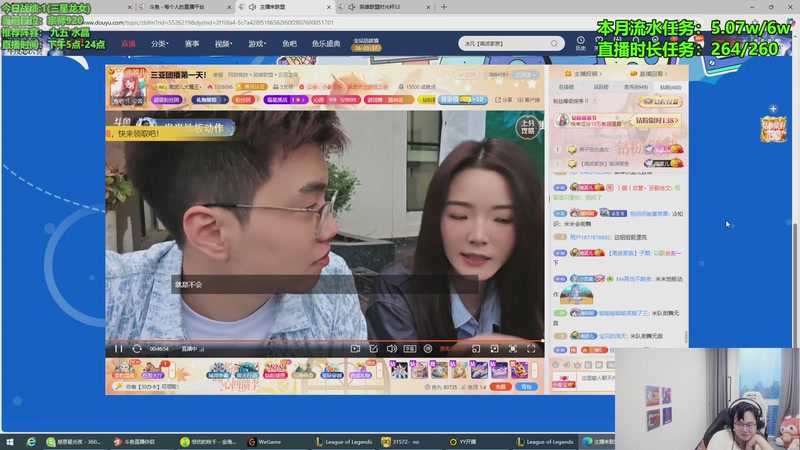Image resolution: width=800 pixels, height=450 pixels.
Task: Click the 星际穿越 activity icon
Action: coord(332,369)
